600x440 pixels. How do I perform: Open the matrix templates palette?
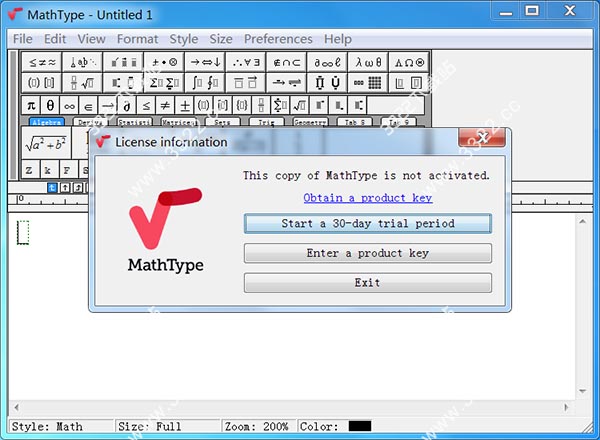coord(368,83)
